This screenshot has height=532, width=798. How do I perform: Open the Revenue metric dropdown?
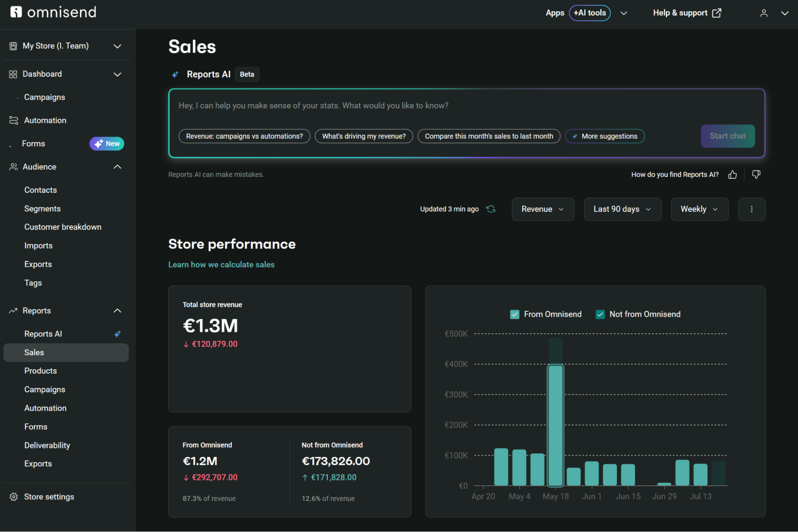coord(543,209)
